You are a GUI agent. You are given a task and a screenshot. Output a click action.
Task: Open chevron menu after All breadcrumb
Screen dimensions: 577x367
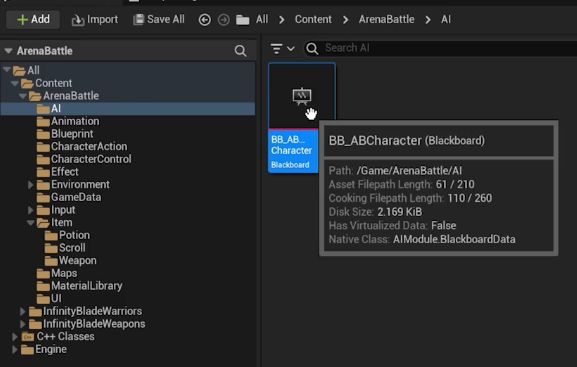pyautogui.click(x=282, y=20)
